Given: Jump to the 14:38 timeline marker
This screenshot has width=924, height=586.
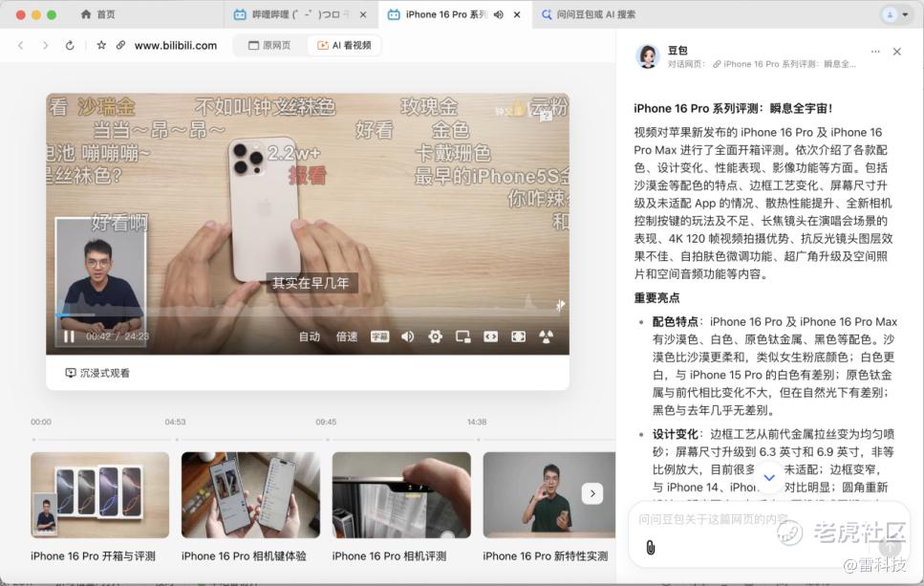Looking at the screenshot, I should pyautogui.click(x=477, y=423).
